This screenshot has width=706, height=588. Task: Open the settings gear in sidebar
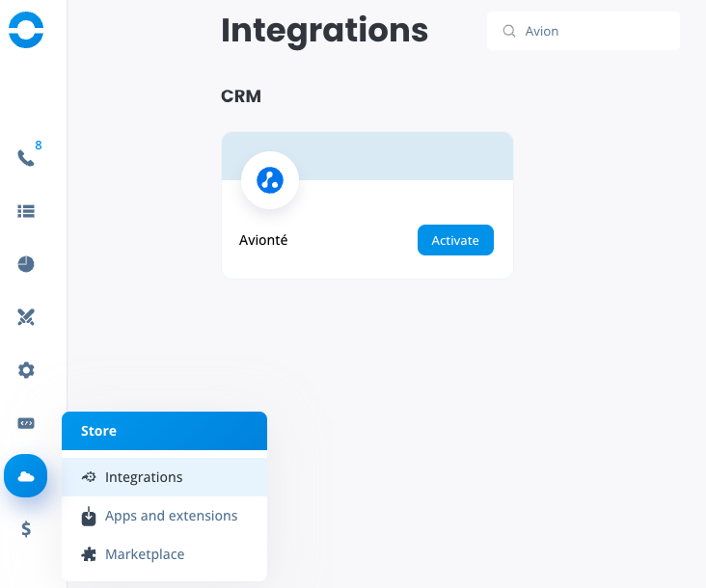click(26, 370)
